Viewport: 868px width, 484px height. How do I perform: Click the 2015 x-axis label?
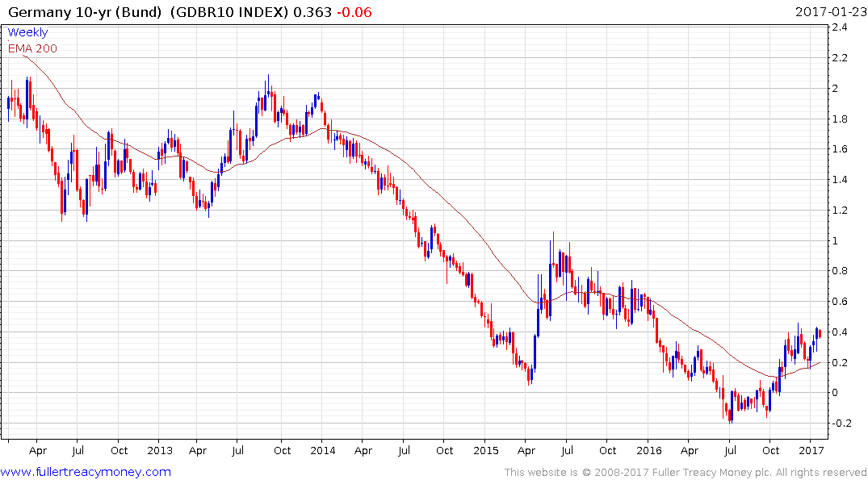pos(485,450)
